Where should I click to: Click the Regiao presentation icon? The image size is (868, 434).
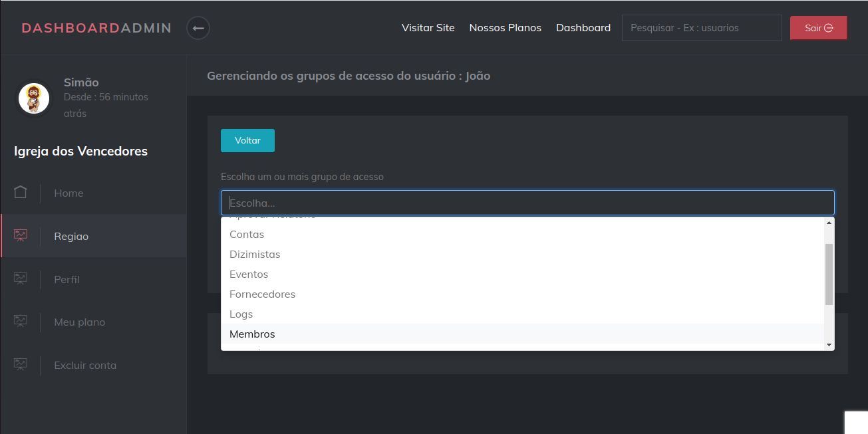21,236
